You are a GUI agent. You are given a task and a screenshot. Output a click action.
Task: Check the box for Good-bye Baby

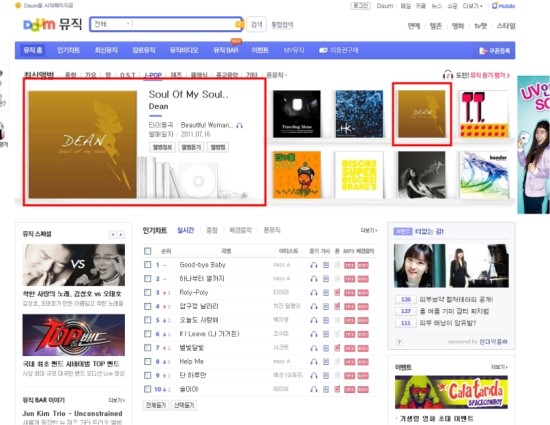tap(148, 265)
